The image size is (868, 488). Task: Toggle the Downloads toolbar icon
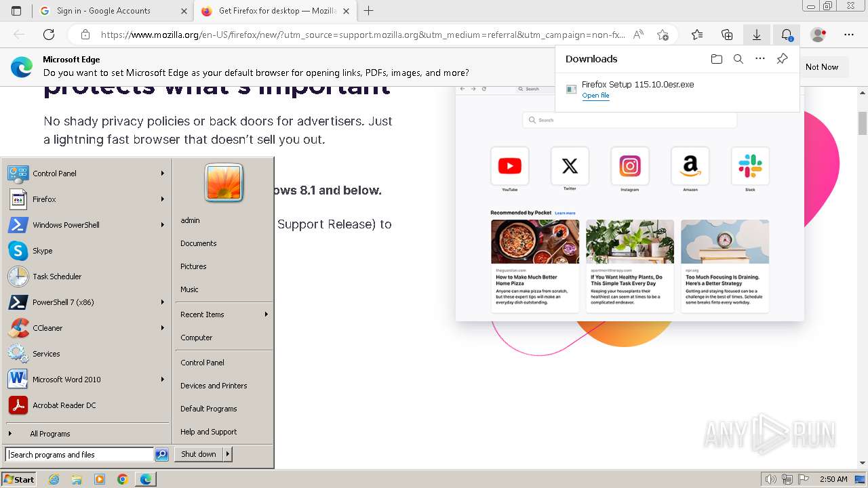click(757, 35)
